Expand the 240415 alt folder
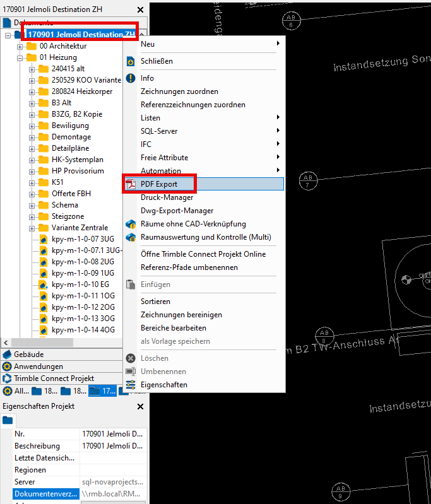 (x=32, y=69)
